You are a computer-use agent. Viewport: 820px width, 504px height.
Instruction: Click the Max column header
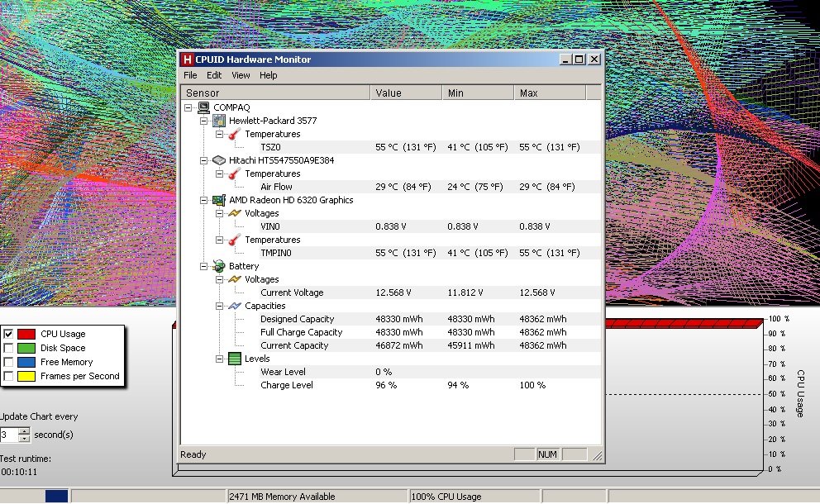[550, 93]
